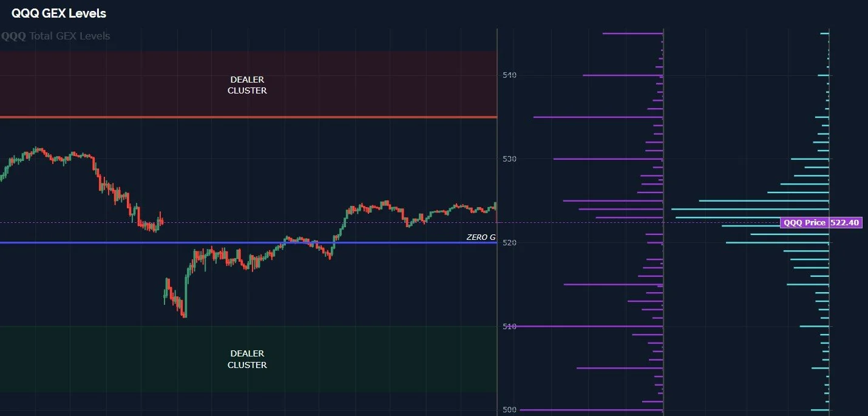
Task: Click the blue zero gamma line
Action: tap(248, 243)
